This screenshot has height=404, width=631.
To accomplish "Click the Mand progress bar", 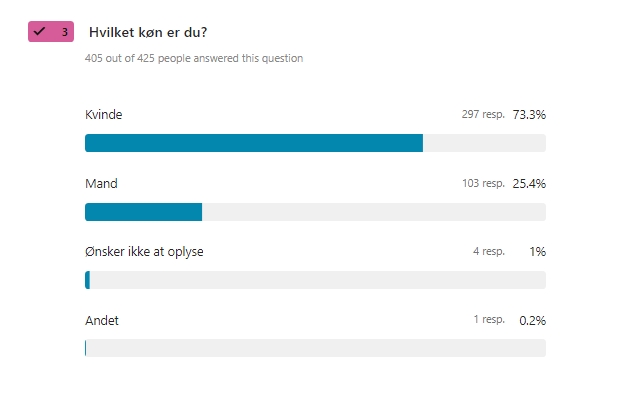I will point(315,212).
